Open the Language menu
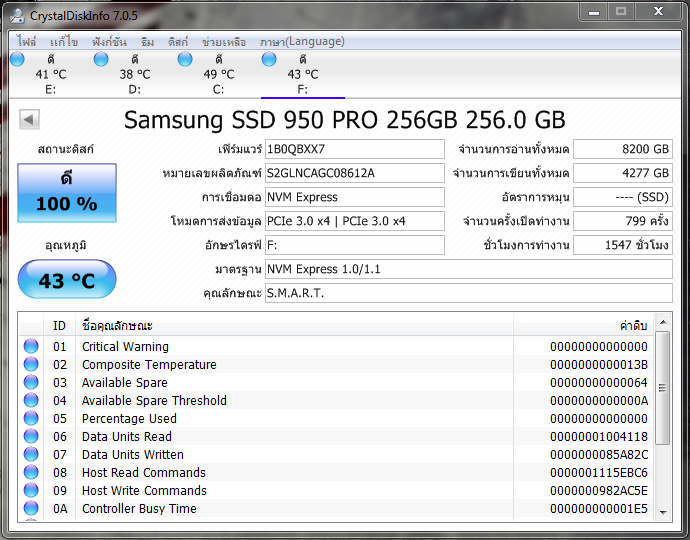 pyautogui.click(x=302, y=42)
